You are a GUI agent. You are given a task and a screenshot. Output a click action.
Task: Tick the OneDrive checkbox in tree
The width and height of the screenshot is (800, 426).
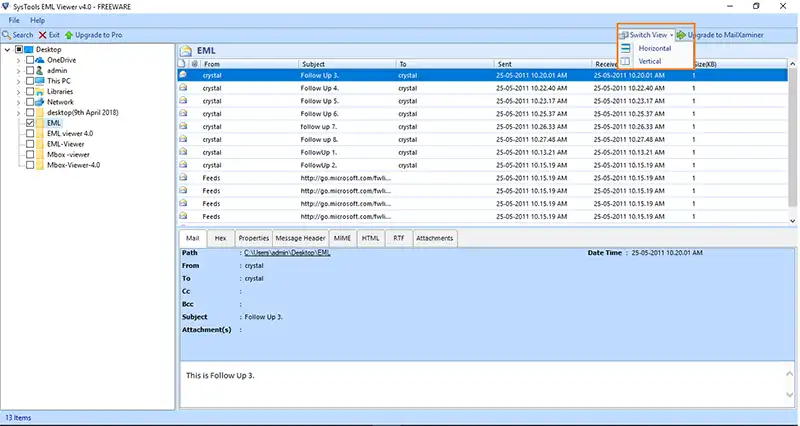(x=30, y=60)
